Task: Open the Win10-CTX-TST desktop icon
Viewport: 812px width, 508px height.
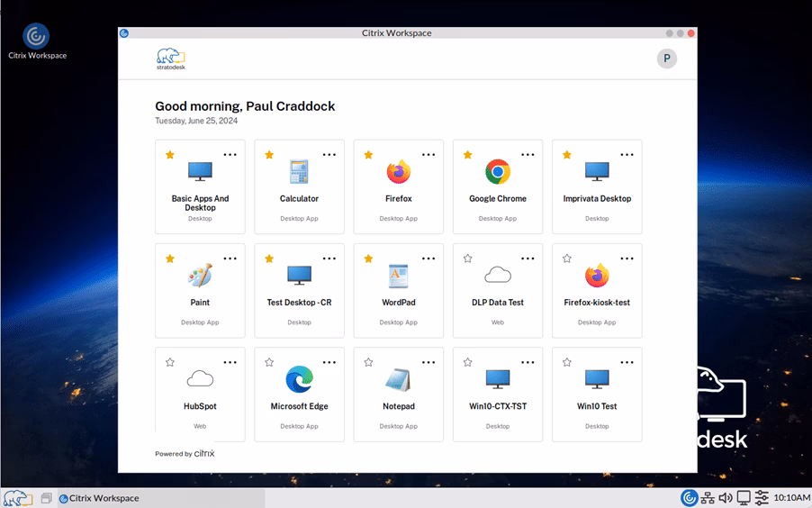Action: coord(498,379)
